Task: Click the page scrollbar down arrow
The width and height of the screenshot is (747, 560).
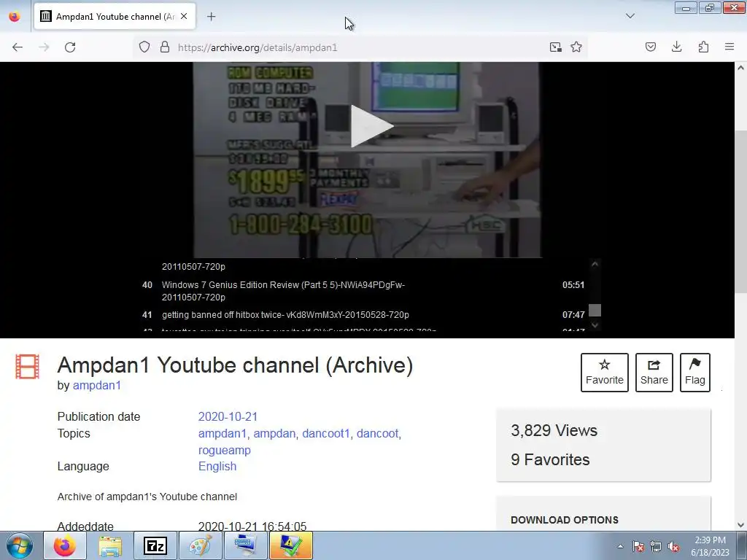Action: click(x=741, y=525)
